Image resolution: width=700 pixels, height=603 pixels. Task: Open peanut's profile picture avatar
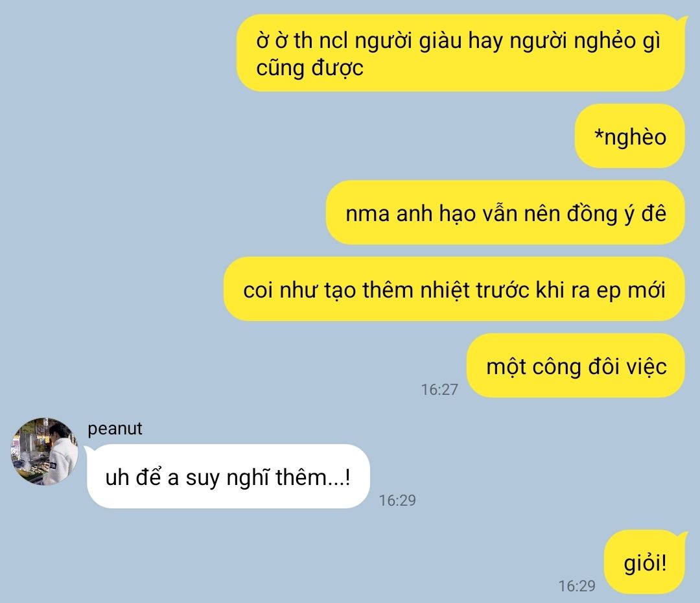point(44,451)
